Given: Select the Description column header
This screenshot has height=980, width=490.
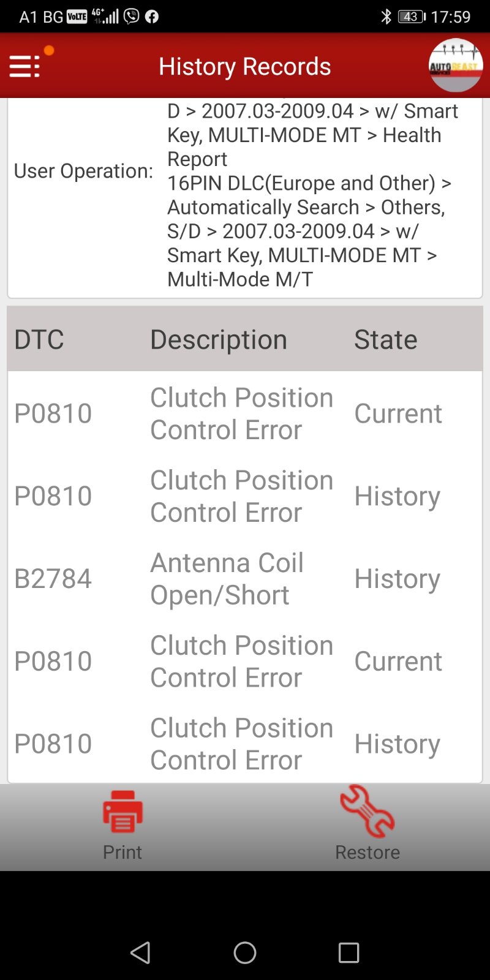Looking at the screenshot, I should pyautogui.click(x=219, y=339).
